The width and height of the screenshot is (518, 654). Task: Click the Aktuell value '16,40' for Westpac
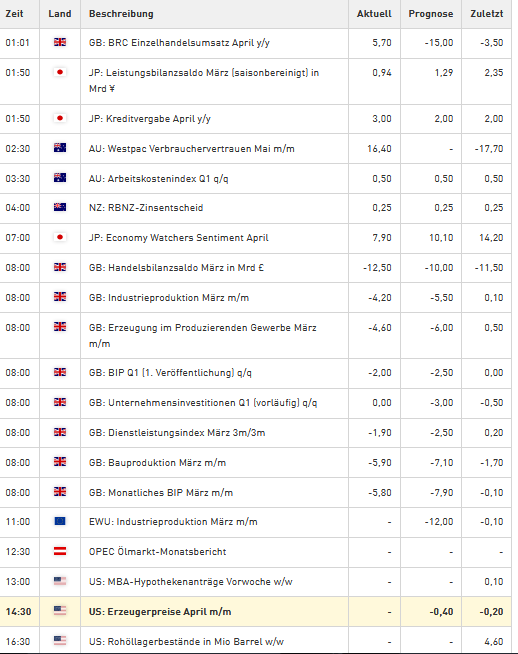tap(379, 148)
